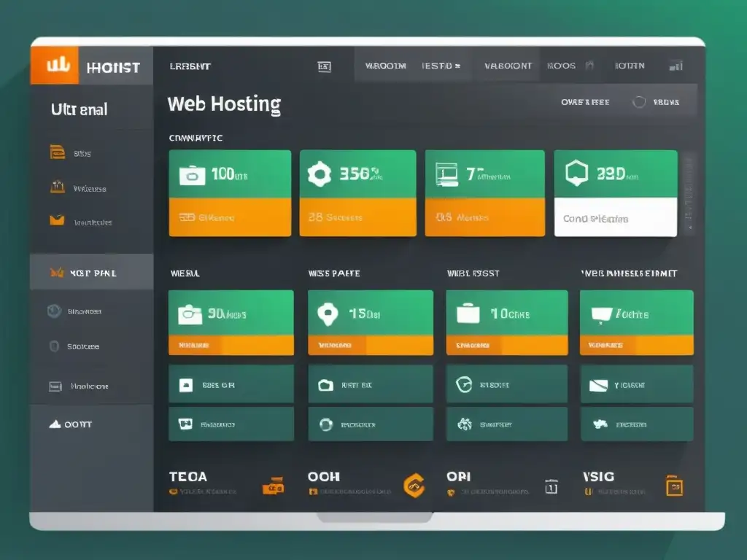Click the monitor icon on the 7 card
The height and width of the screenshot is (560, 747).
pyautogui.click(x=445, y=174)
